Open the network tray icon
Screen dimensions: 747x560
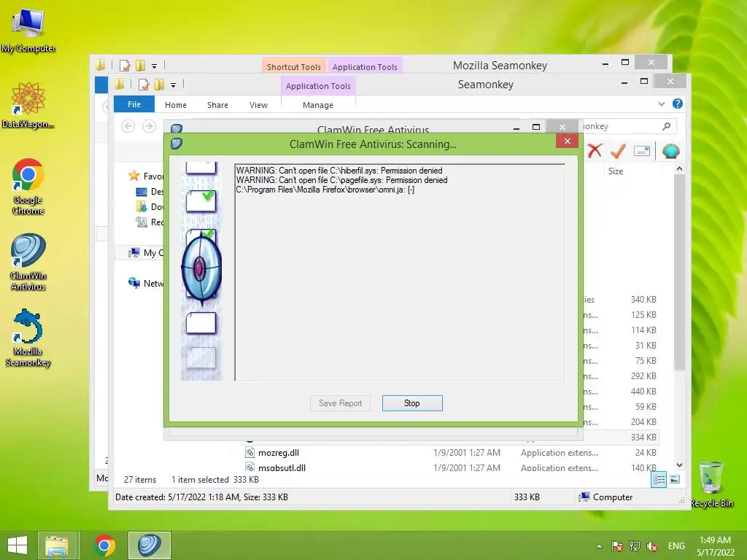pyautogui.click(x=635, y=546)
